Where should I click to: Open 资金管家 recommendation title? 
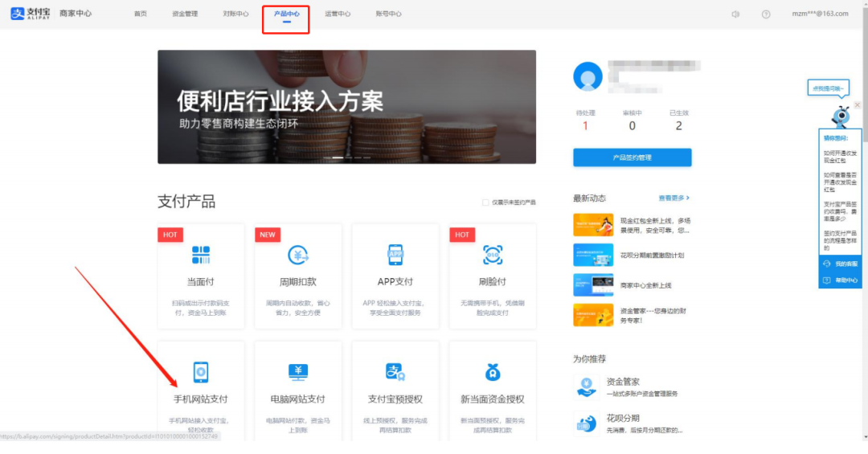coord(623,382)
